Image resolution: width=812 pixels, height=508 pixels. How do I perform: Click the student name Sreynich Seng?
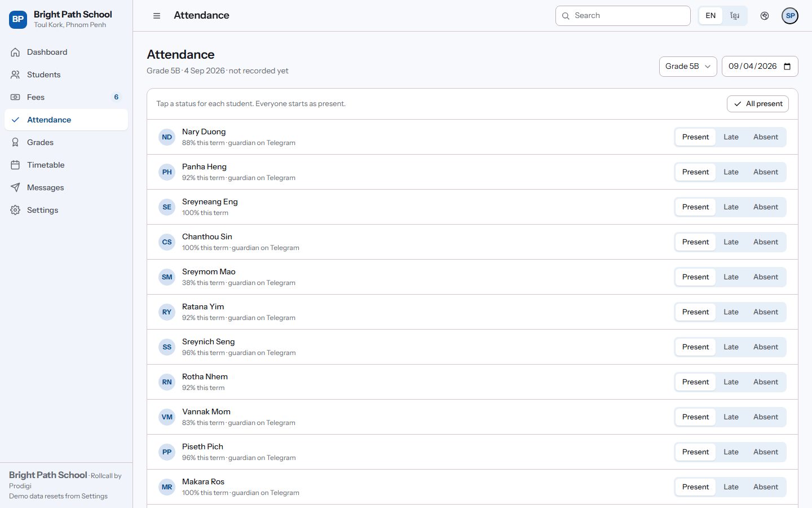pyautogui.click(x=208, y=341)
